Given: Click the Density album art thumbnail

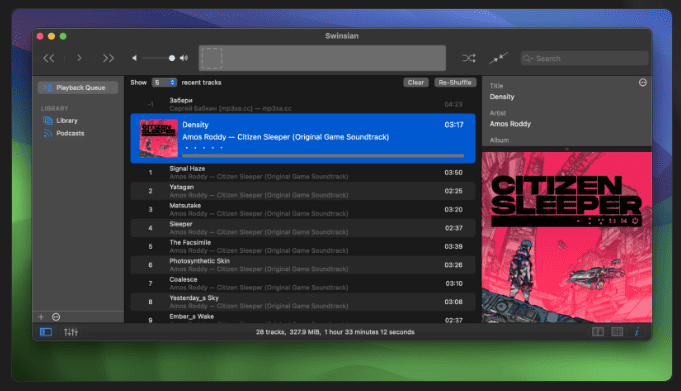Looking at the screenshot, I should tap(159, 139).
